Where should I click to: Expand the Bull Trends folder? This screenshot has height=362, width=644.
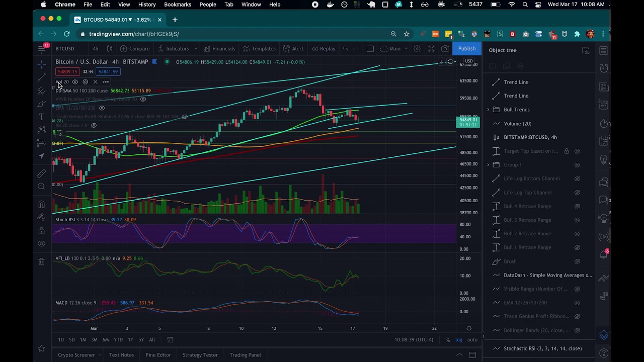488,110
